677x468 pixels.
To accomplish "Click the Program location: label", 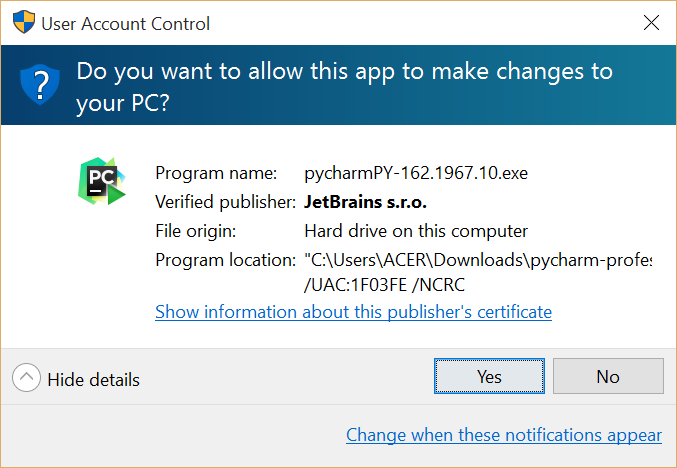I will (x=225, y=260).
